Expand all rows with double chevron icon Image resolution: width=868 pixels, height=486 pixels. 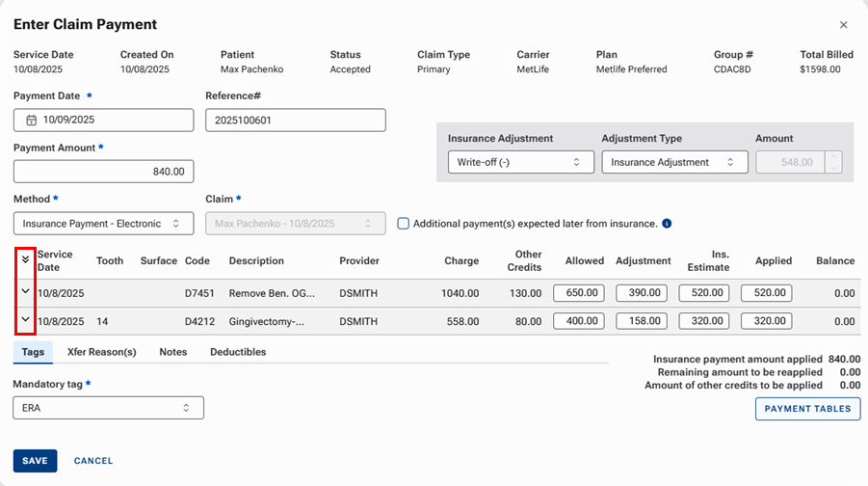[26, 259]
